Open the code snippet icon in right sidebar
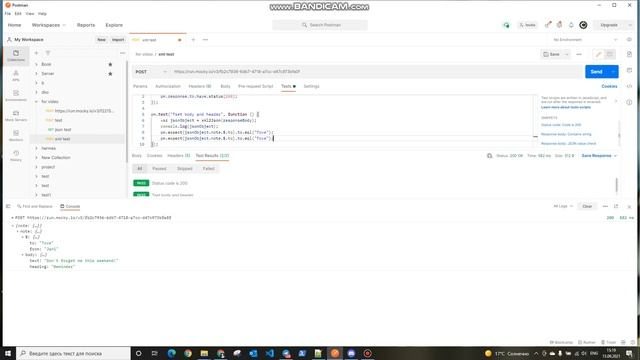This screenshot has height=360, width=640. [x=629, y=86]
